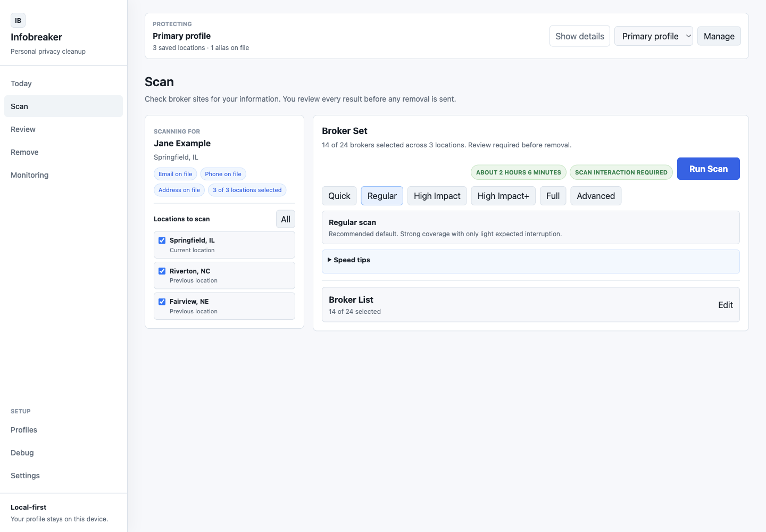Image resolution: width=766 pixels, height=532 pixels.
Task: Select the Quick scan preset
Action: pos(339,196)
